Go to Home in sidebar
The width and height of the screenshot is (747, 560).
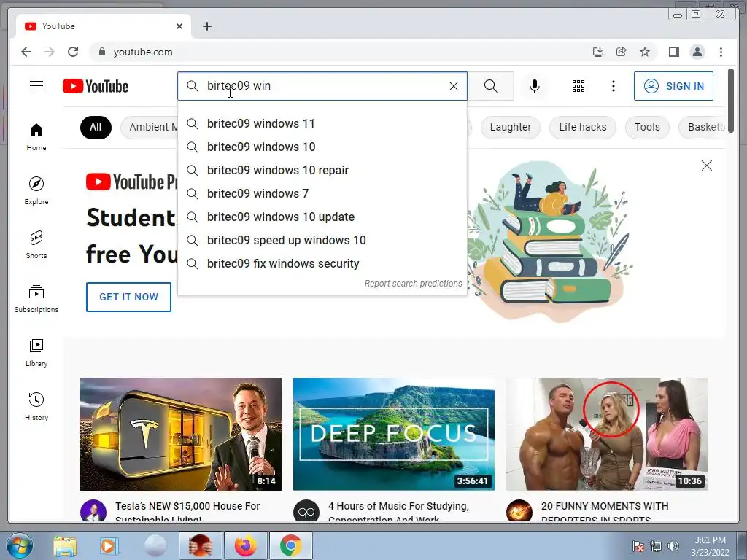pos(36,137)
